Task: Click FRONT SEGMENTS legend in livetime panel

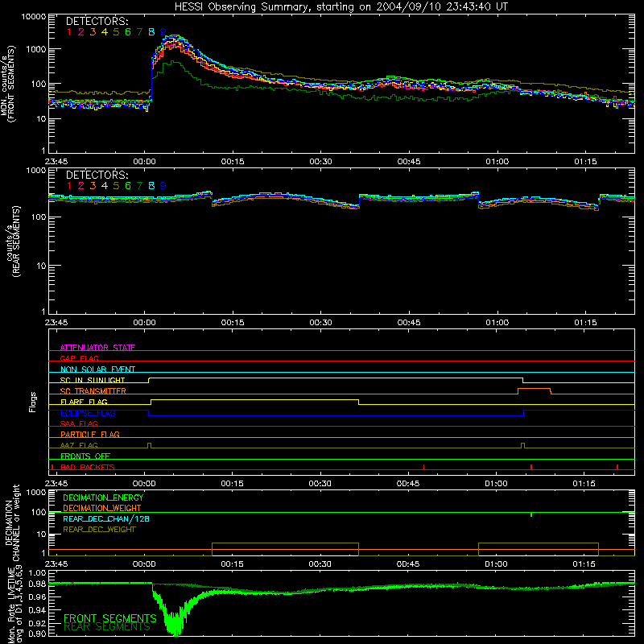Action: [x=110, y=618]
